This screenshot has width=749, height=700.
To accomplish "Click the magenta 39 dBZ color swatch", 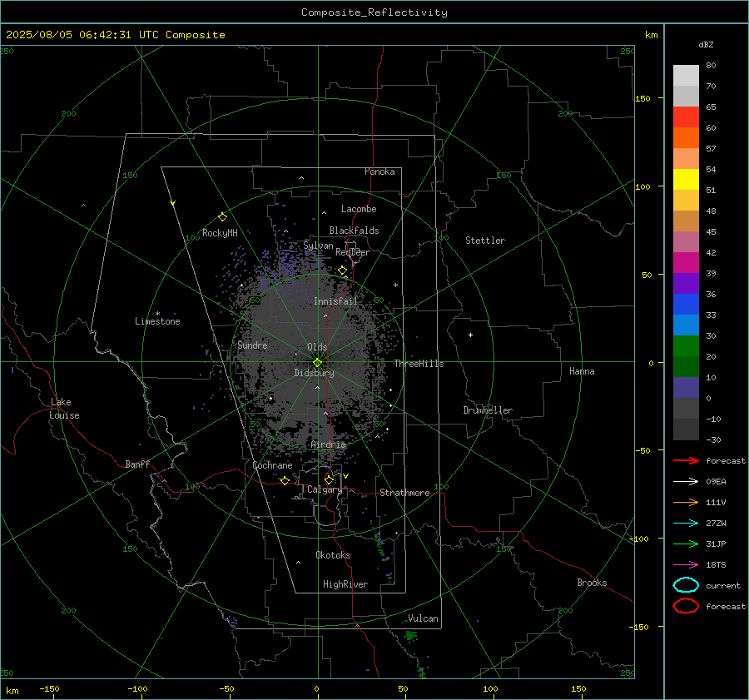I will click(x=686, y=263).
